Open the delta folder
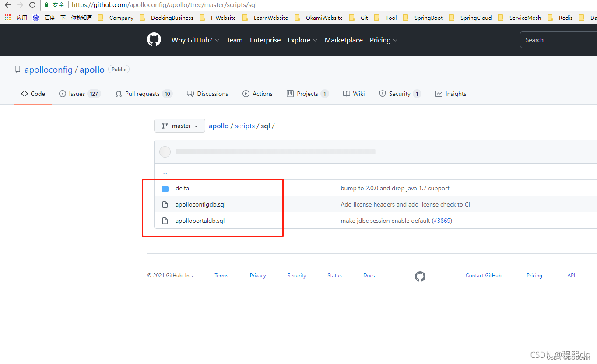This screenshot has width=597, height=364. pos(182,188)
